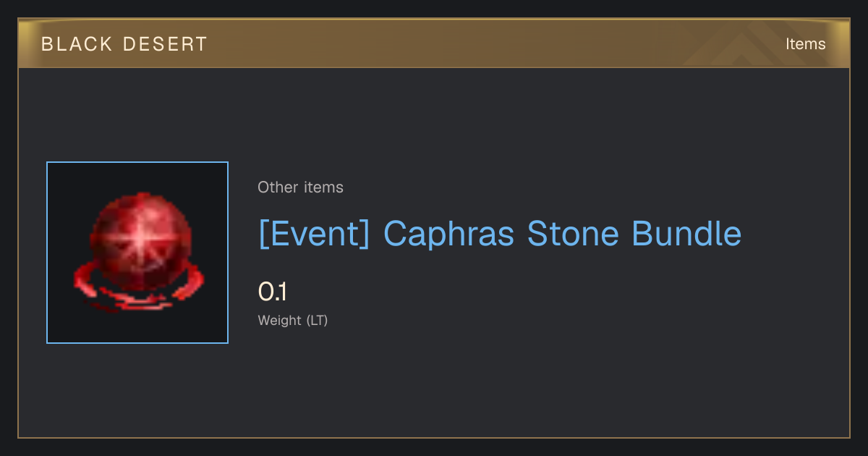This screenshot has width=868, height=456.
Task: Open the Items section in header
Action: tap(805, 44)
